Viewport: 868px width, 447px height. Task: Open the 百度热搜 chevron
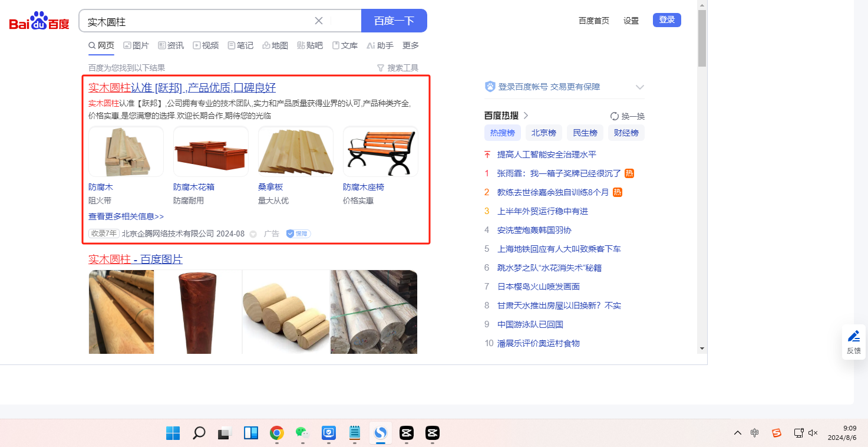(526, 116)
